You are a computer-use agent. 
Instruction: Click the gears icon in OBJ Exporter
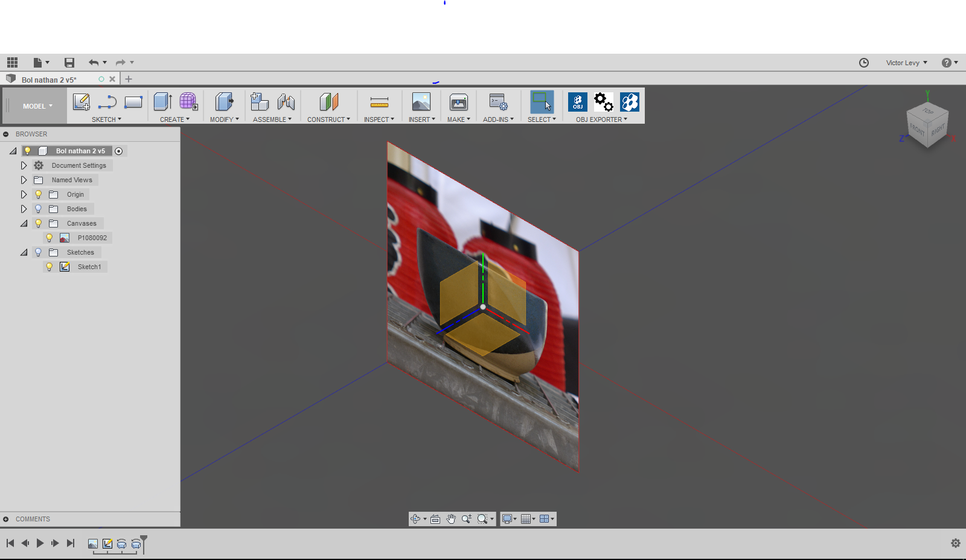pos(604,102)
